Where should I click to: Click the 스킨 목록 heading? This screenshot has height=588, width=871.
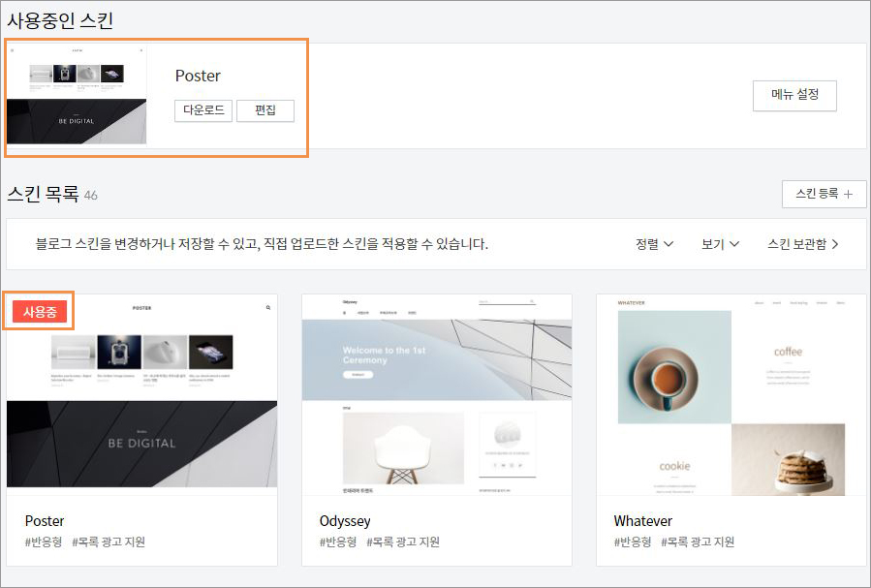click(x=43, y=194)
